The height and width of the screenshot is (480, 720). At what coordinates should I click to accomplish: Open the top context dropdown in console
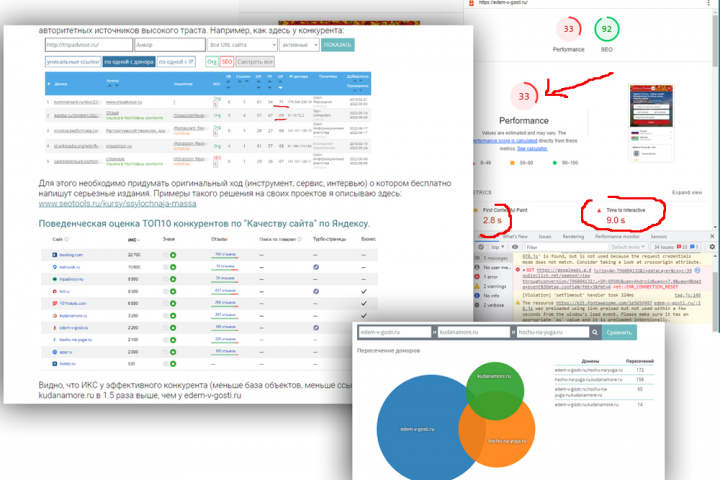pyautogui.click(x=498, y=247)
